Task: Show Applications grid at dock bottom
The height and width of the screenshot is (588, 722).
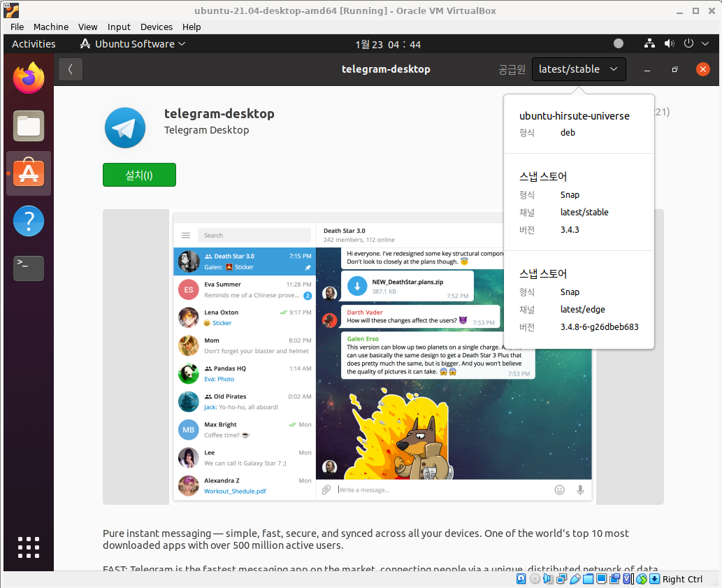Action: (x=29, y=547)
